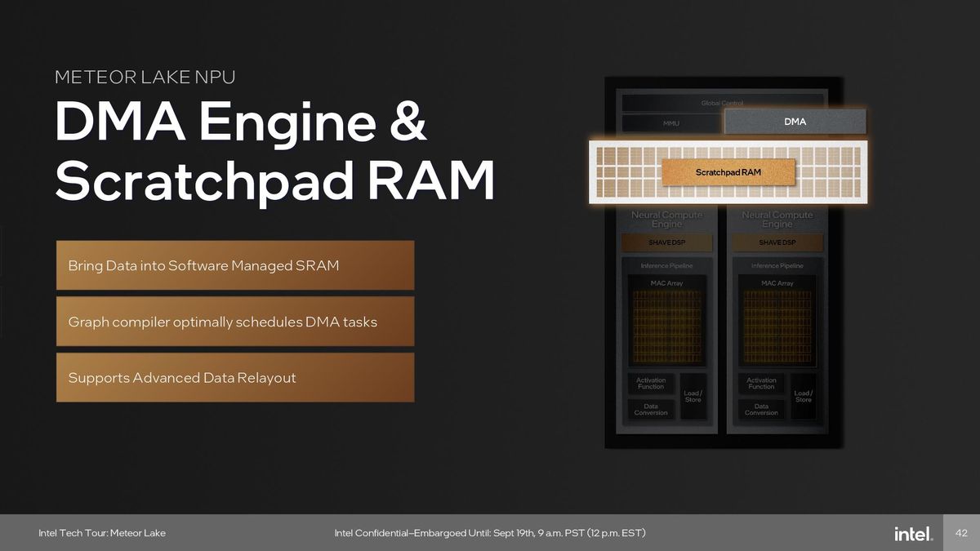Click the Global Control block
Screen dimensions: 980x551
[722, 103]
